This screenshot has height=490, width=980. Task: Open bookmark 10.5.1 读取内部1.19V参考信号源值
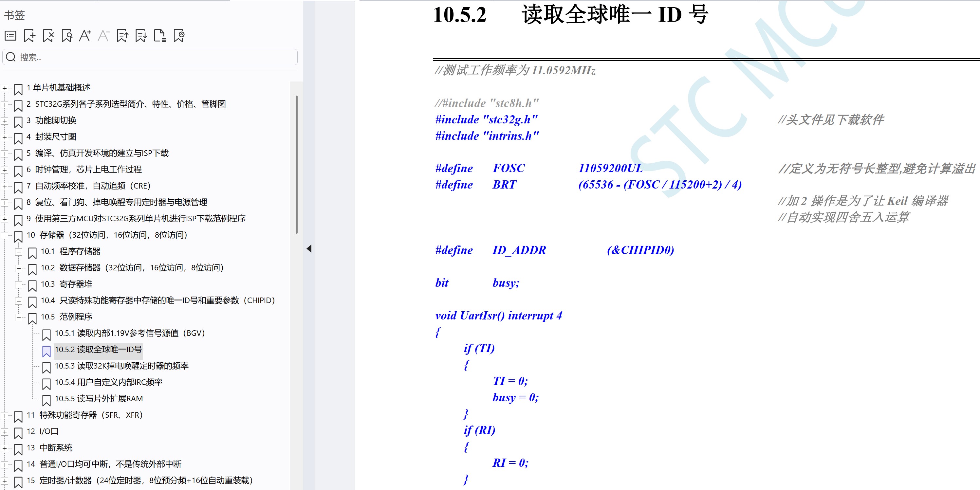pos(130,333)
